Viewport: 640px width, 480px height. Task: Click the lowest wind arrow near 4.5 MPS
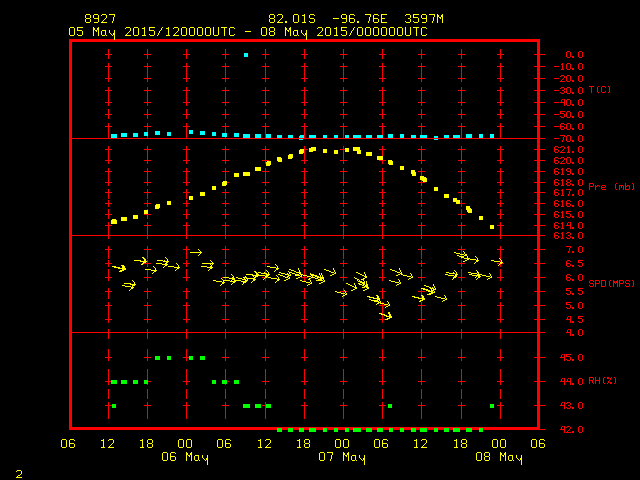[386, 316]
